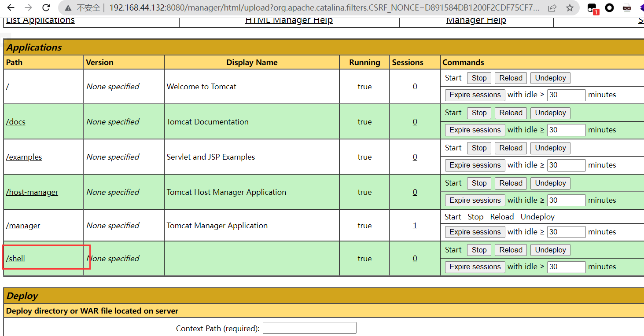View sessions count for /shell
Image resolution: width=644 pixels, height=336 pixels.
click(x=415, y=259)
